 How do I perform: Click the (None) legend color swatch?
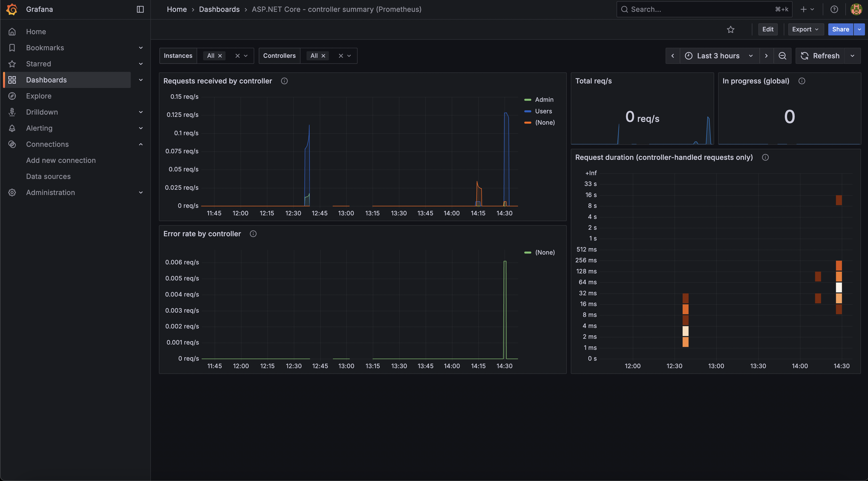528,123
